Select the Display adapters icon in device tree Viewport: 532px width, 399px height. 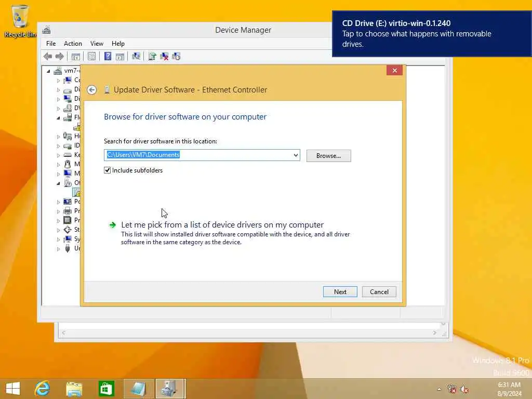click(x=68, y=99)
